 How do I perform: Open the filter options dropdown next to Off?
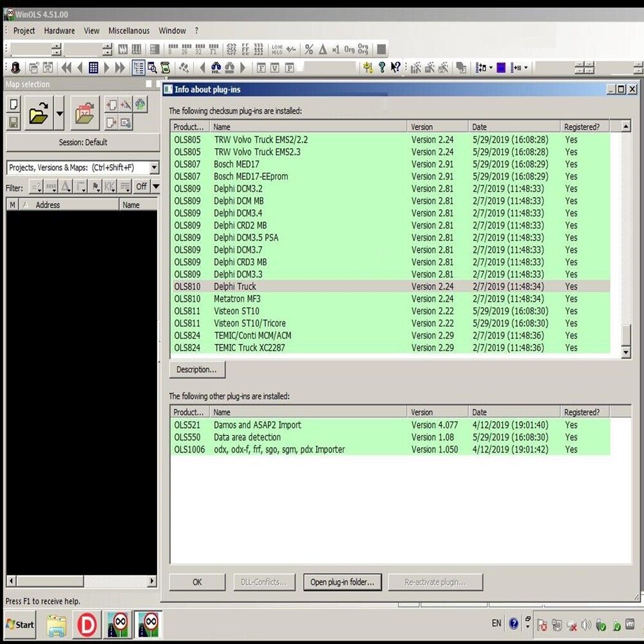tap(155, 187)
